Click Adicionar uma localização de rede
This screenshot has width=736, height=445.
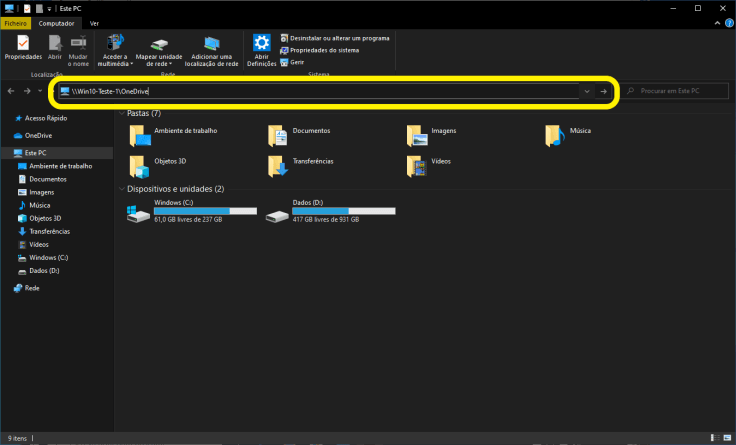coord(212,48)
